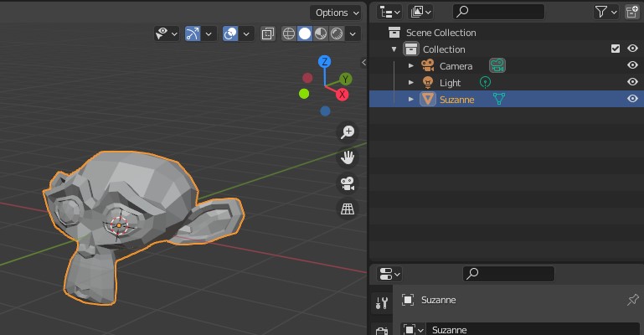
Task: Click negative Z blue dot on gizmo
Action: [325, 111]
